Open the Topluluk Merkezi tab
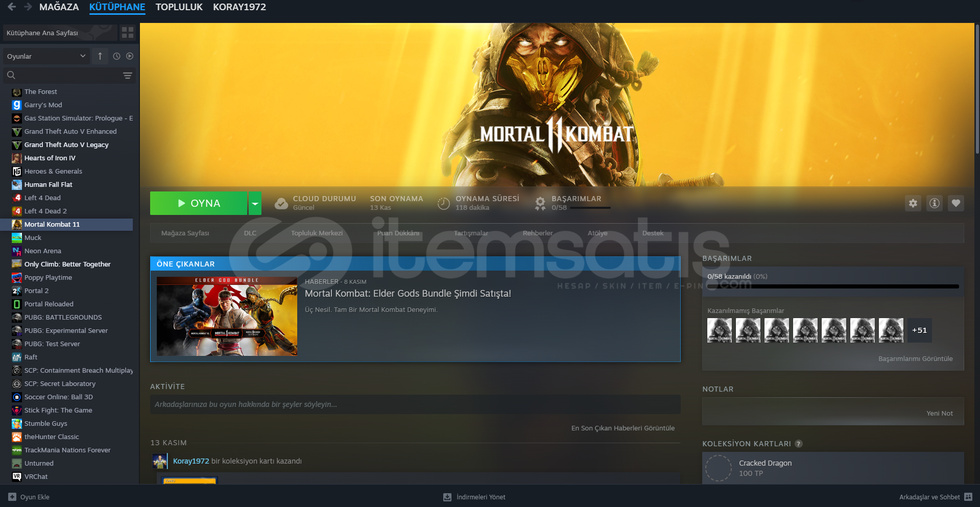The height and width of the screenshot is (507, 980). (317, 233)
